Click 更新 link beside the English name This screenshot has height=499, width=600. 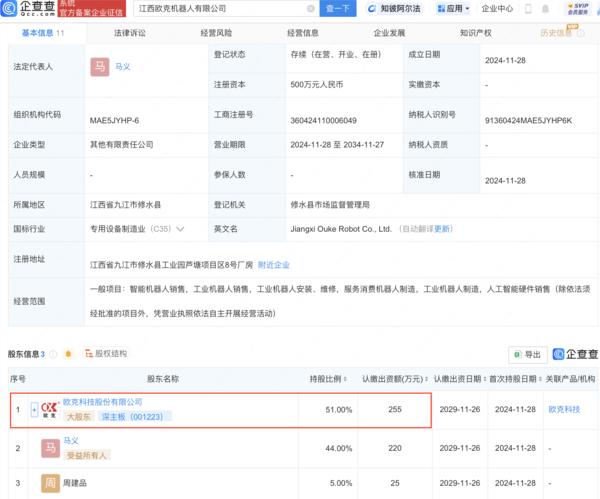coord(442,229)
